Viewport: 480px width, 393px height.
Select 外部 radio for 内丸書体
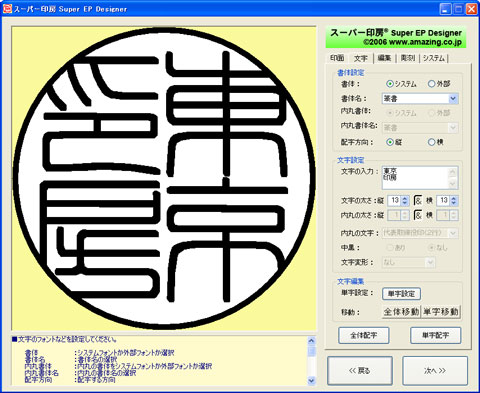pos(431,113)
